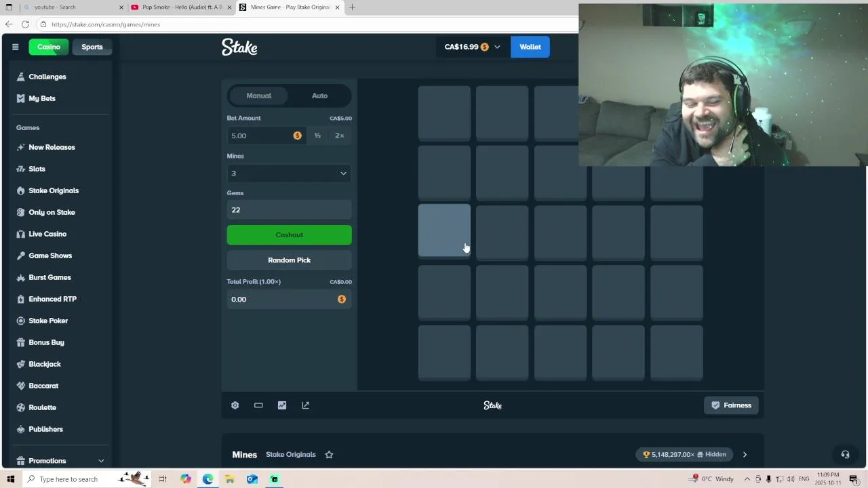Viewport: 868px width, 488px height.
Task: Open File Explorer from taskbar
Action: click(x=230, y=479)
